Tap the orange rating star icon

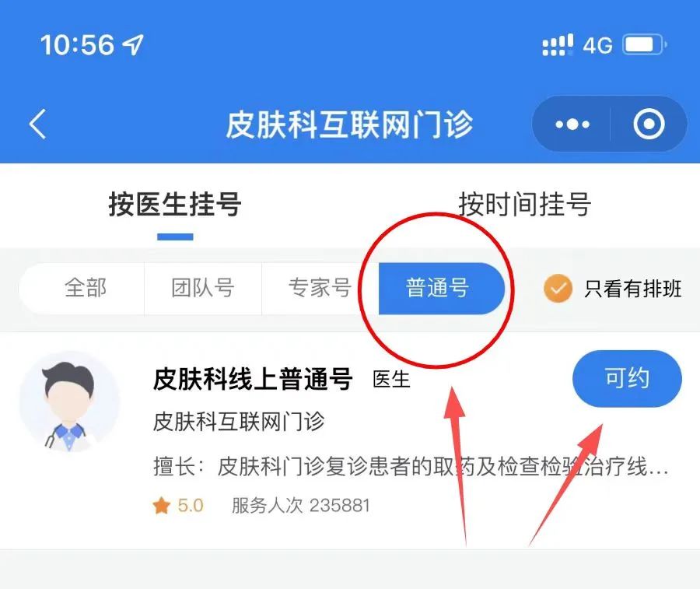tap(161, 506)
